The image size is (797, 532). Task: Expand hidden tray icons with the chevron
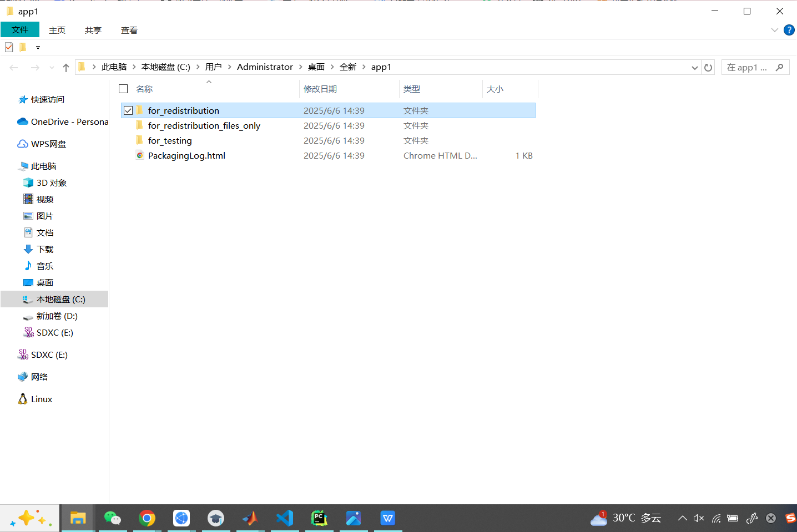pyautogui.click(x=682, y=518)
